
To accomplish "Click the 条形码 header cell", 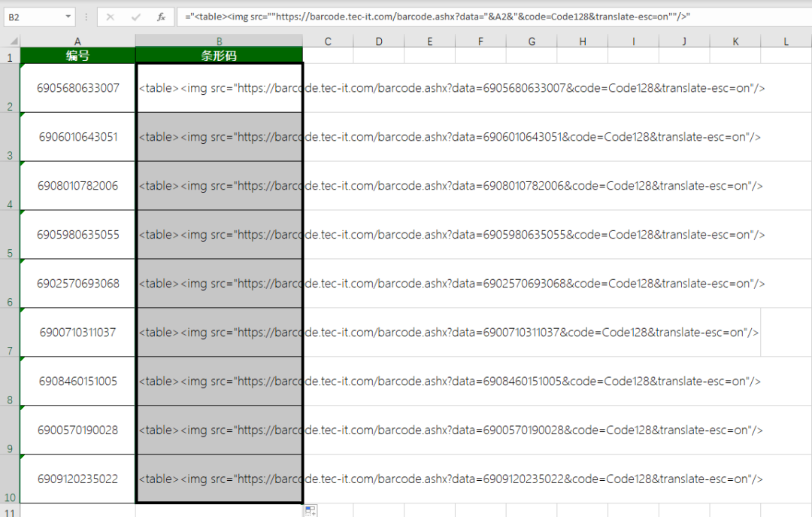I will coord(219,56).
